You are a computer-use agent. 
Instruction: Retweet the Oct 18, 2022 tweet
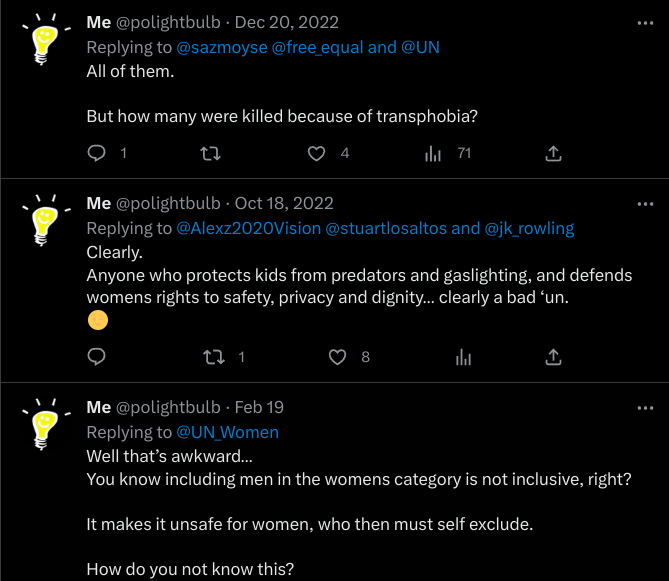pos(211,357)
